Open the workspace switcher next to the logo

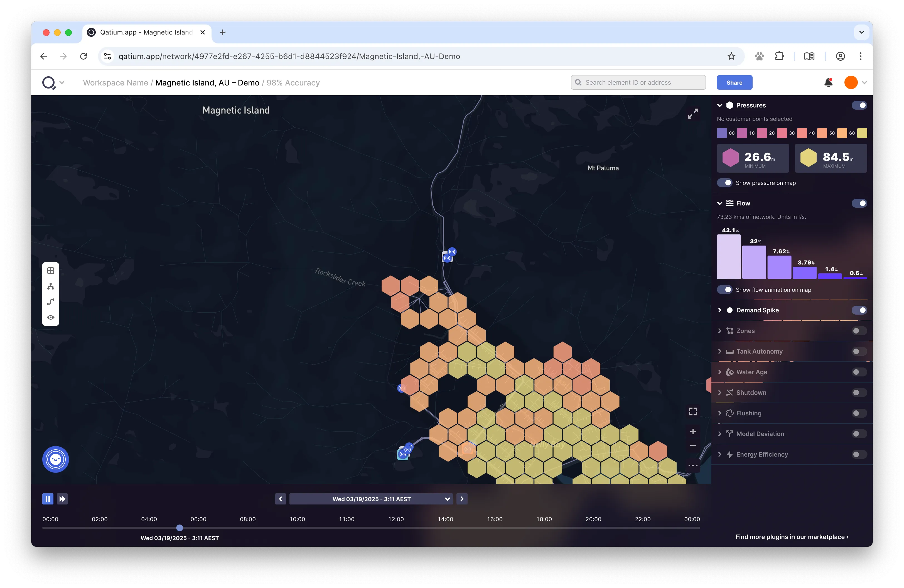click(62, 82)
